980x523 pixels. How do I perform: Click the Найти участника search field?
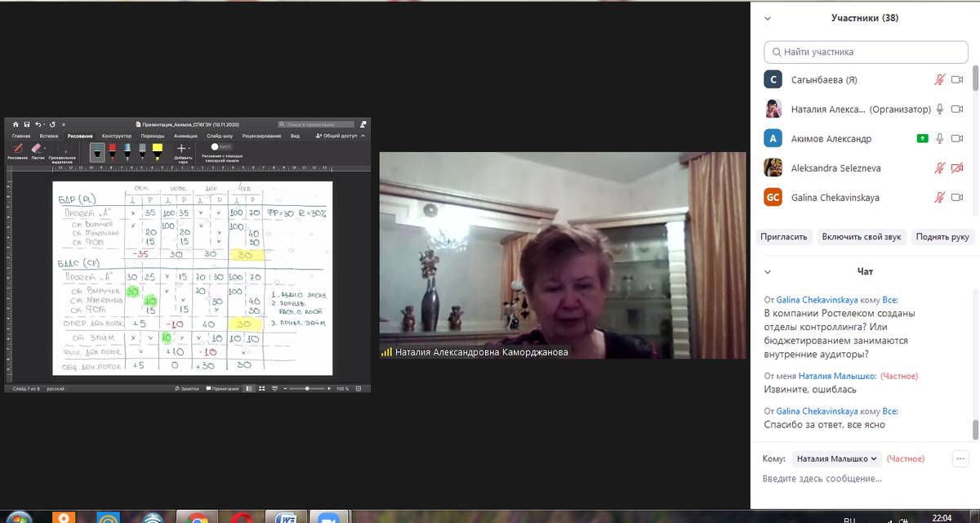tap(866, 51)
